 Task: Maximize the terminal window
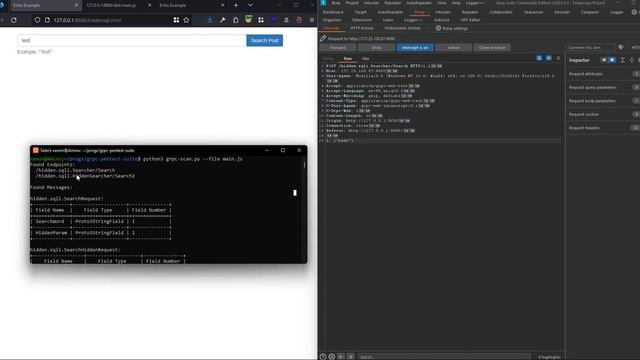(x=283, y=150)
